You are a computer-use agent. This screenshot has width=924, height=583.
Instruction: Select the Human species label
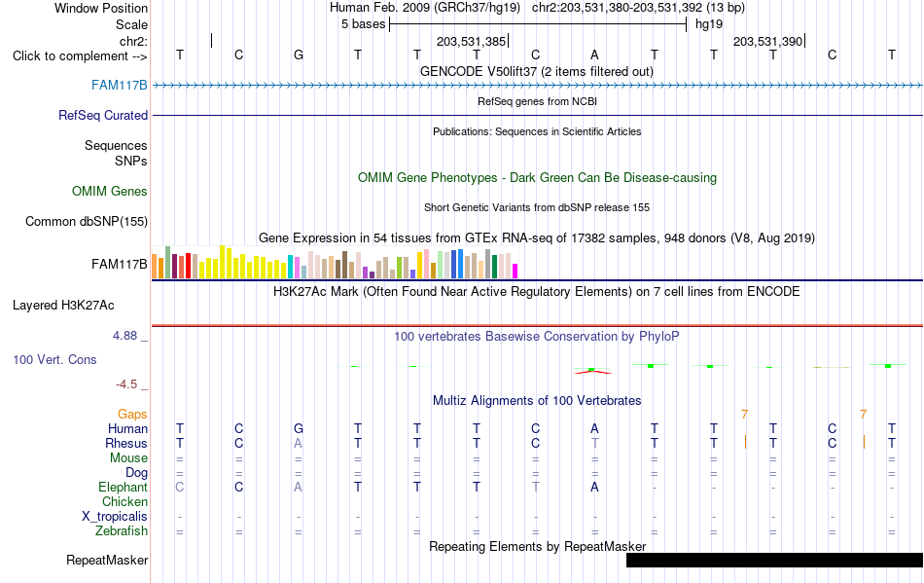[x=127, y=428]
